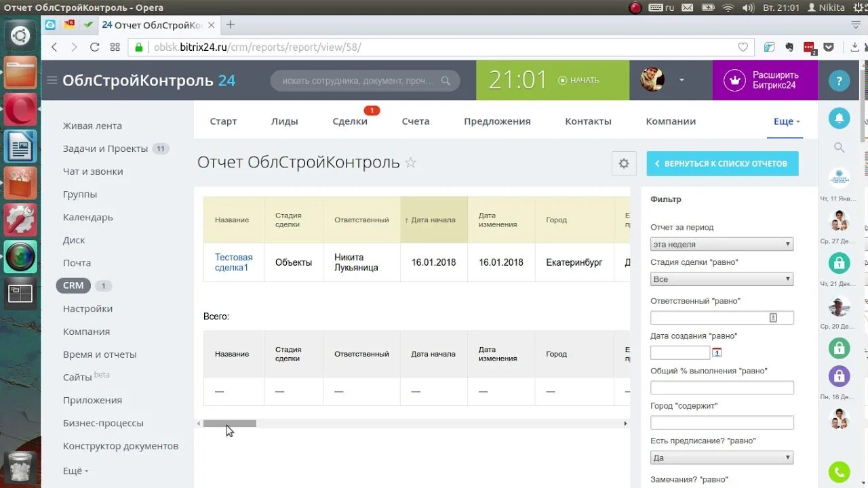The image size is (868, 488).
Task: Click the user avatar in header
Action: (652, 80)
